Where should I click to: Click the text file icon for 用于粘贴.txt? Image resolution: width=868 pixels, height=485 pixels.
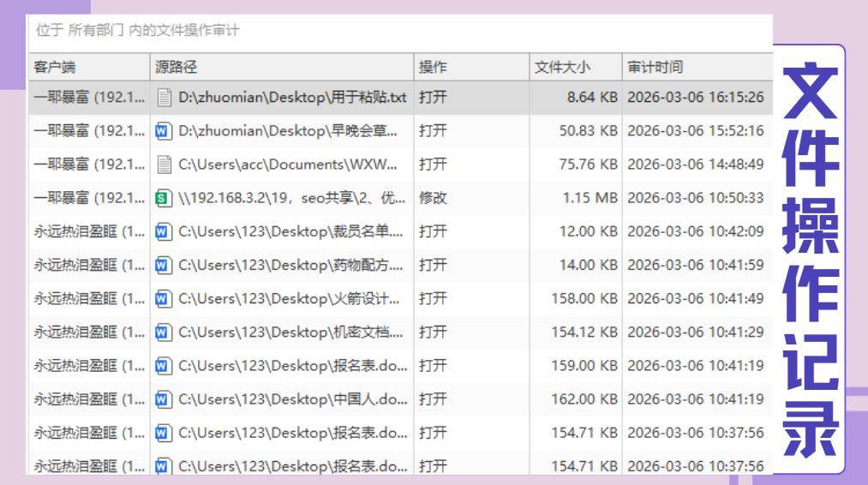pos(165,98)
